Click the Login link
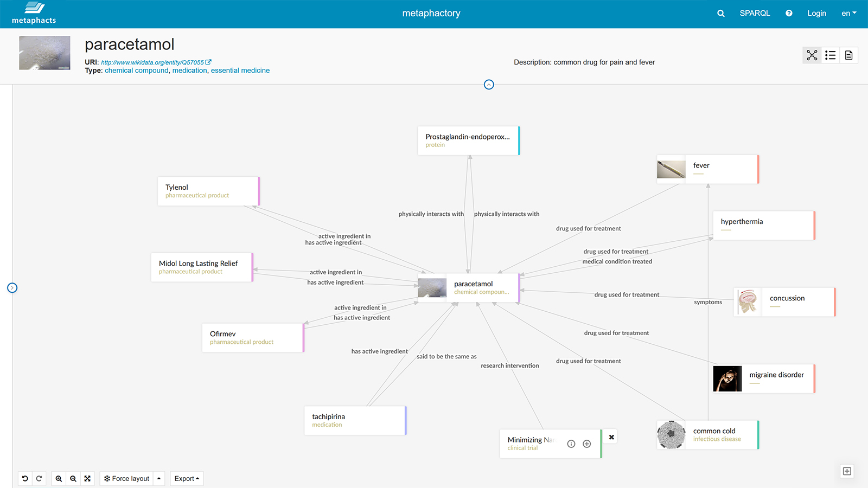868x488 pixels. pos(816,14)
